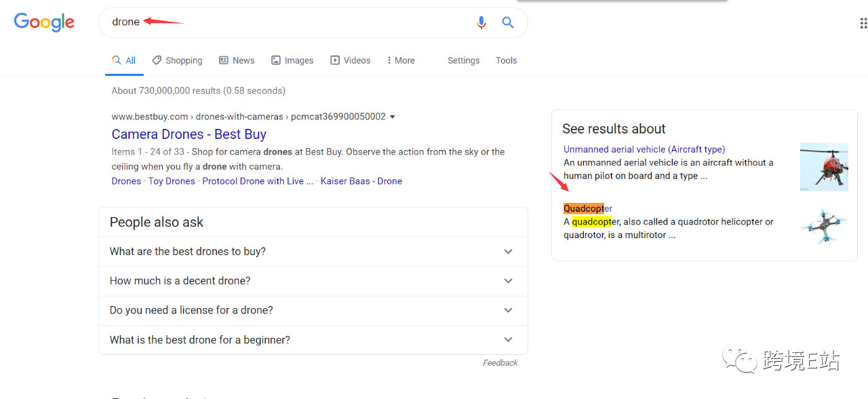Click the blue search magnifier button

508,22
